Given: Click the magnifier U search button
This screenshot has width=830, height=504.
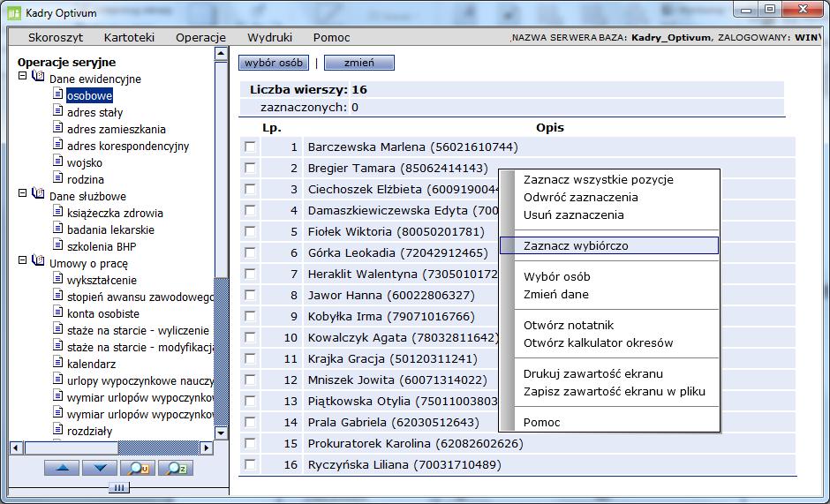Looking at the screenshot, I should [x=138, y=468].
